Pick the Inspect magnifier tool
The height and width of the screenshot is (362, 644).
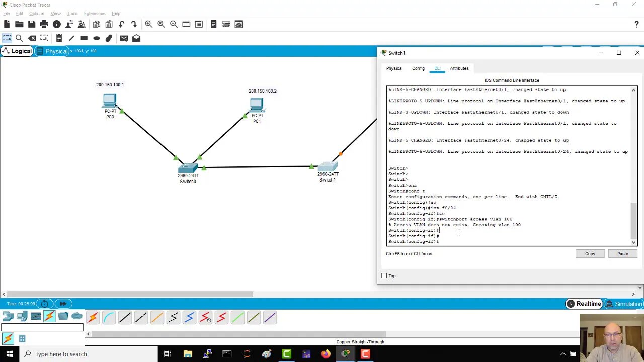pyautogui.click(x=19, y=38)
